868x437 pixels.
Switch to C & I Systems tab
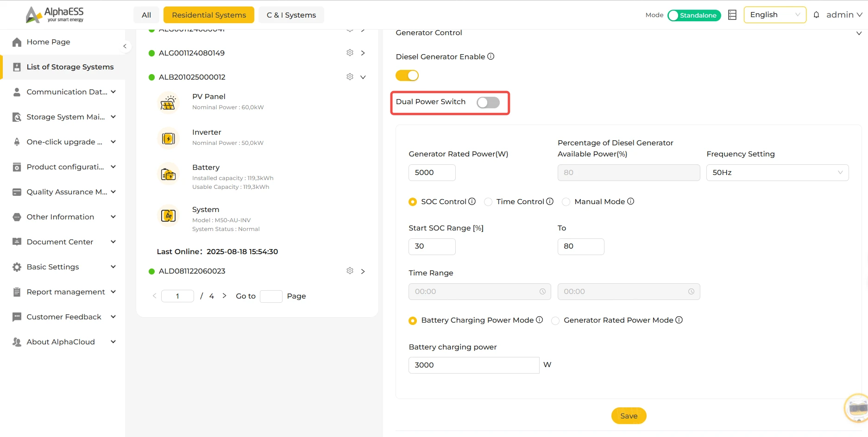click(x=291, y=15)
